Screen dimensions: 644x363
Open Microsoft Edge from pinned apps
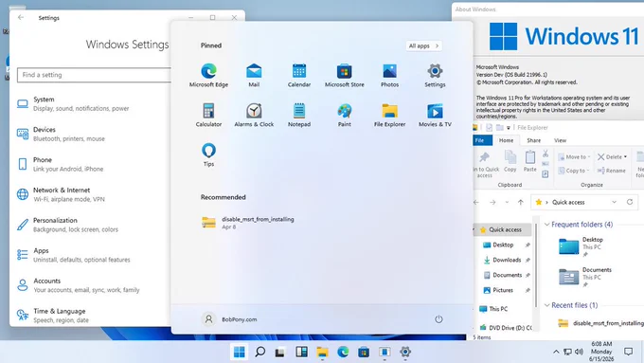208,75
